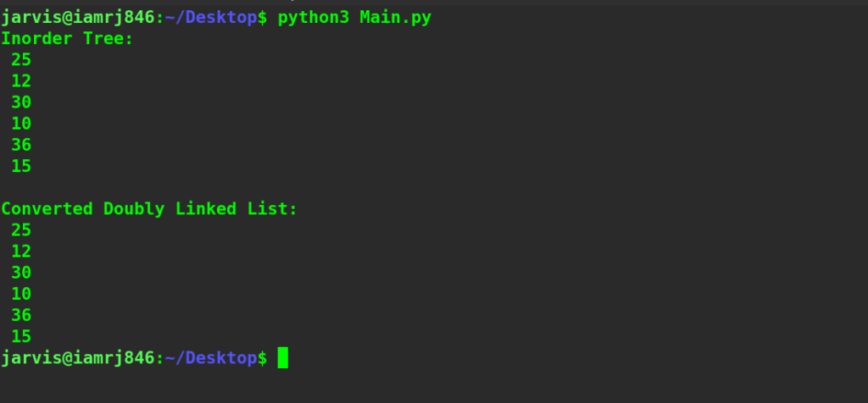This screenshot has height=403, width=868.
Task: Click the "Inorder Tree:" heading line
Action: tap(67, 39)
